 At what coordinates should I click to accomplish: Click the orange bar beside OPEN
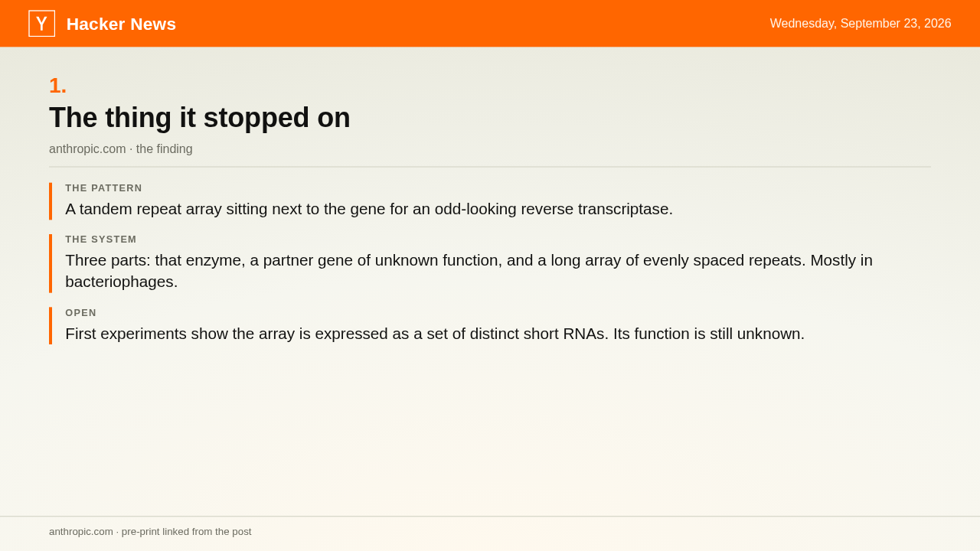51,326
